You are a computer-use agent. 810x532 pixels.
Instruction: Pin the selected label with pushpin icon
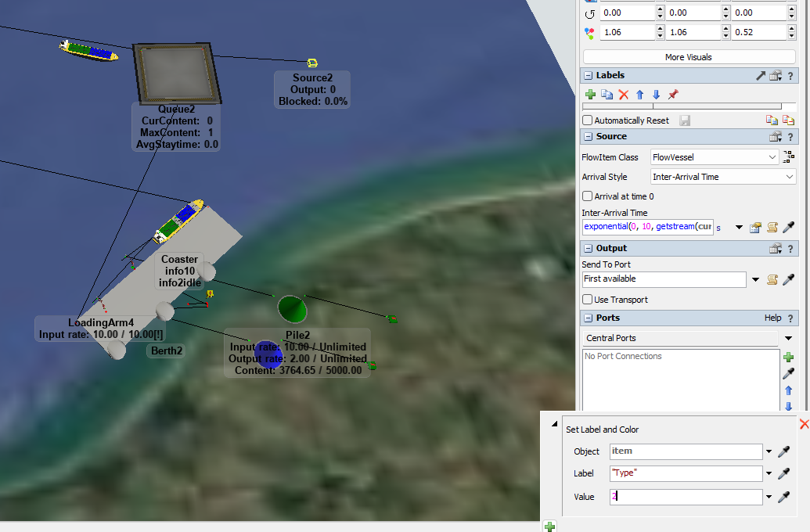pos(673,95)
